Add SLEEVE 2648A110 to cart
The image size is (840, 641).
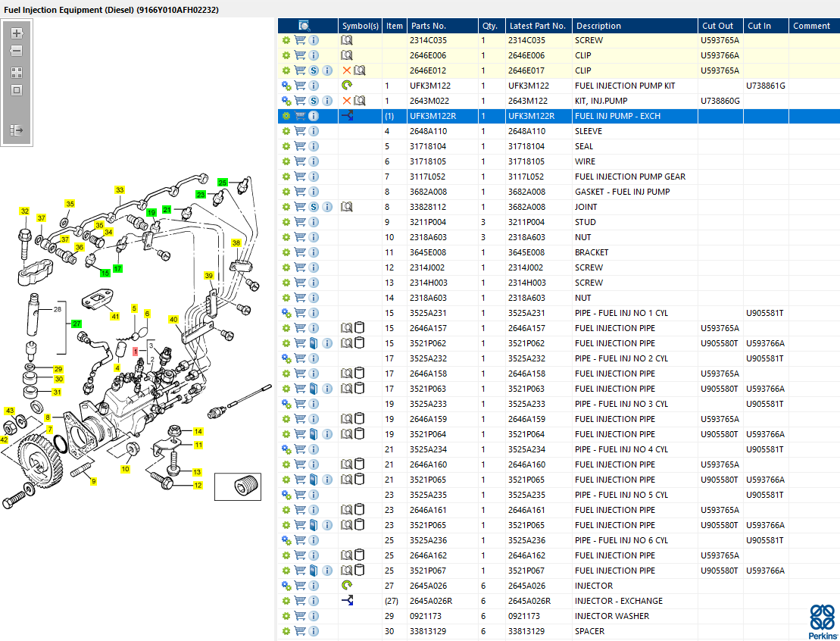pyautogui.click(x=300, y=131)
